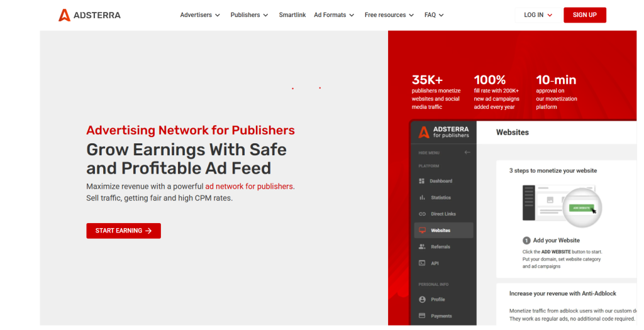
Task: Select Websites in the sidebar
Action: click(443, 230)
